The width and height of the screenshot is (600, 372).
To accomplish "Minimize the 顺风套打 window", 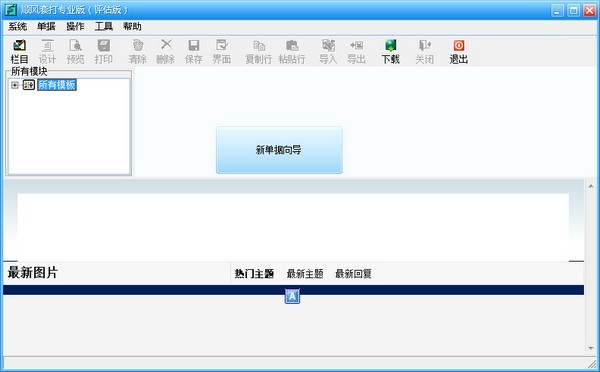I will (557, 10).
